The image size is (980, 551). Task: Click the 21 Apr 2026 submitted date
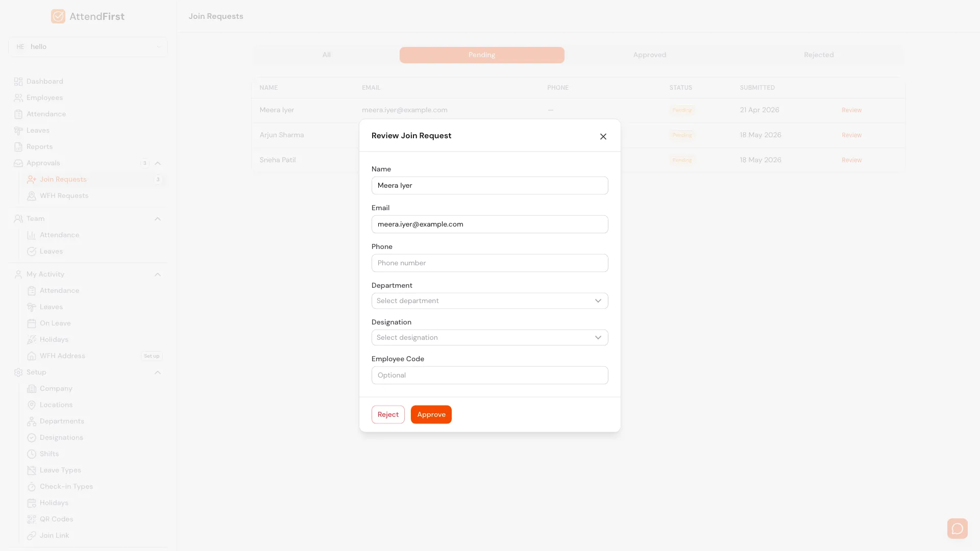pyautogui.click(x=759, y=110)
